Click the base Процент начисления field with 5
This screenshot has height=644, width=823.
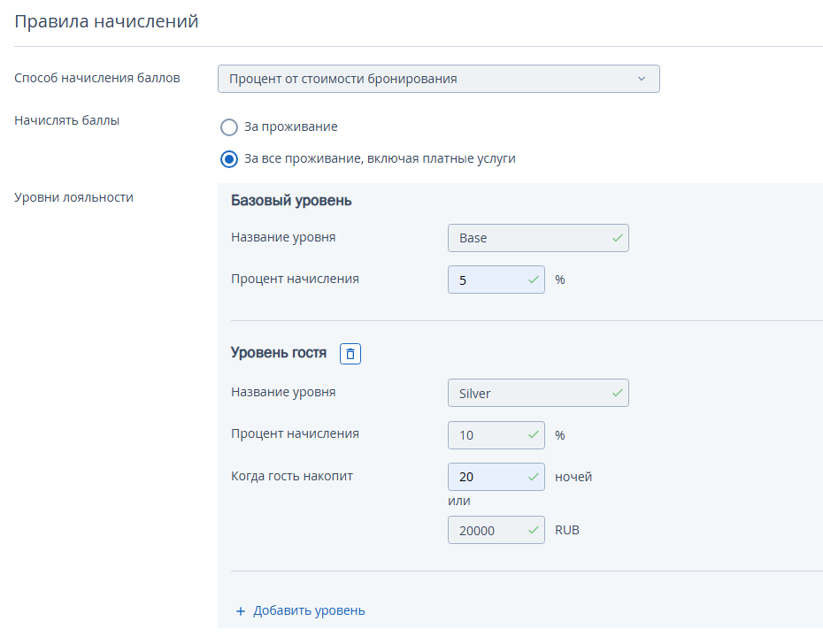496,280
